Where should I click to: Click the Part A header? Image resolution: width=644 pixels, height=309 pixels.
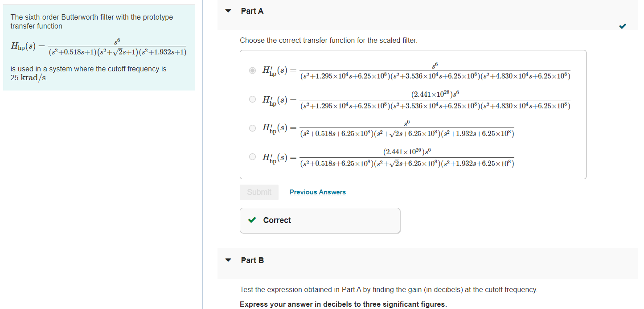[x=252, y=11]
